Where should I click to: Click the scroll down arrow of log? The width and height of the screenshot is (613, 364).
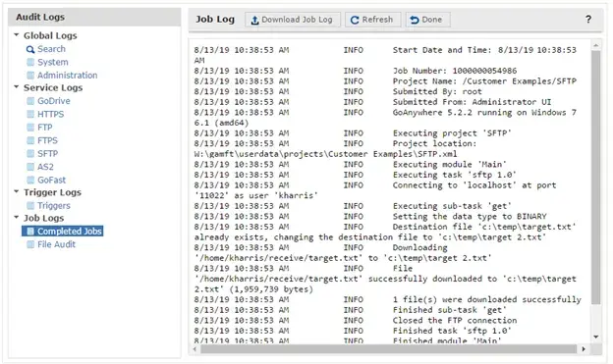coord(595,337)
